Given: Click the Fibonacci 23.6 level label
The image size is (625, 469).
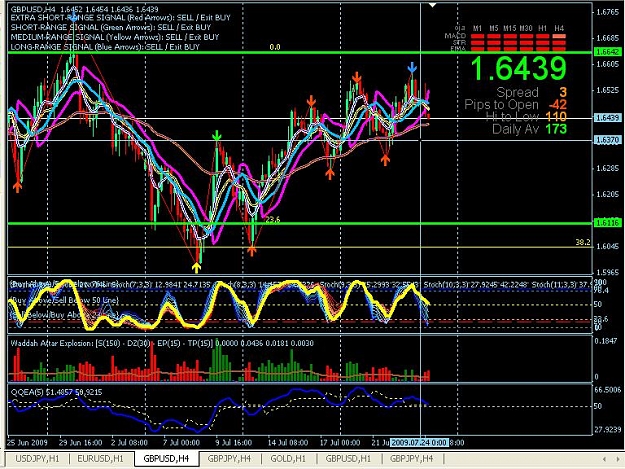Looking at the screenshot, I should [x=273, y=219].
